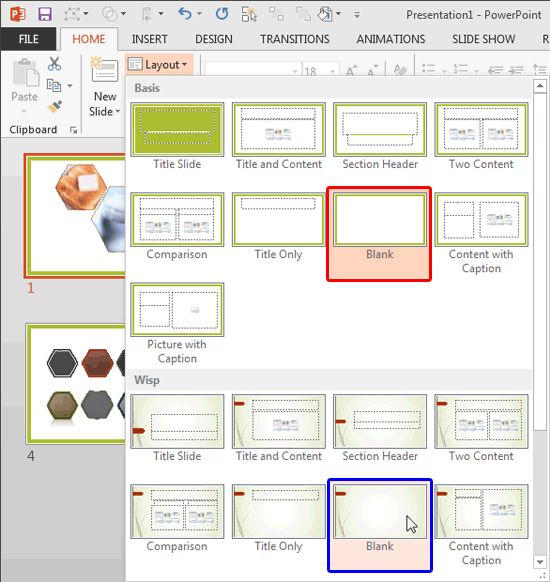
Task: Select Basis Title Slide layout
Action: tap(177, 137)
